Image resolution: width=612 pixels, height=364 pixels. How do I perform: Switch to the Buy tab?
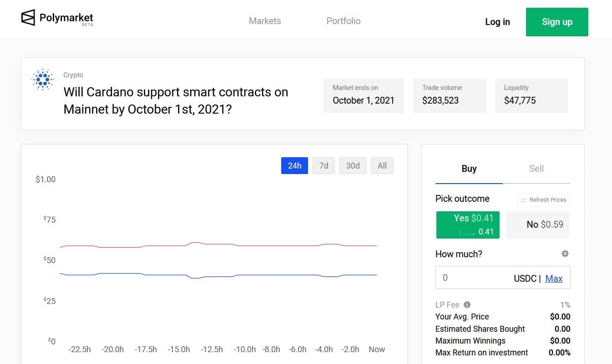pyautogui.click(x=469, y=169)
